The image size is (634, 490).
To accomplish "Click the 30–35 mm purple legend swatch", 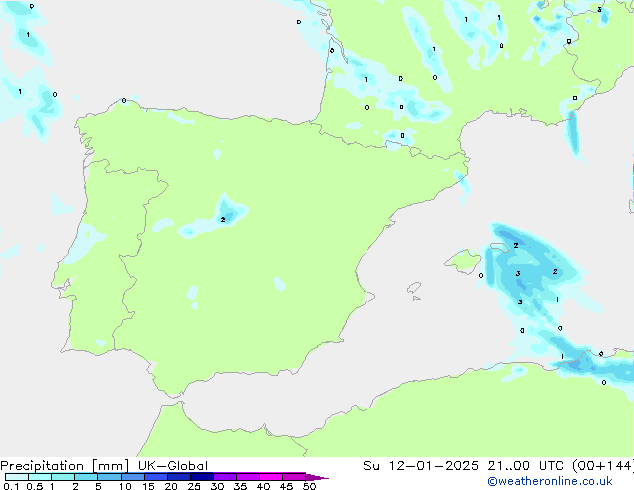I will [225, 477].
